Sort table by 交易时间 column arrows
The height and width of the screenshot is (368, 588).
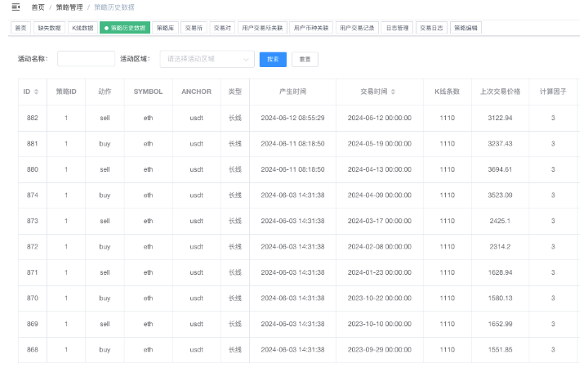pyautogui.click(x=393, y=92)
